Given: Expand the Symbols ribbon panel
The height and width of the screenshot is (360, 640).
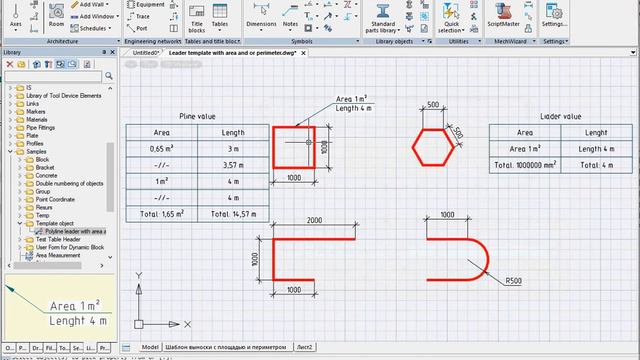Looking at the screenshot, I should pyautogui.click(x=358, y=41).
